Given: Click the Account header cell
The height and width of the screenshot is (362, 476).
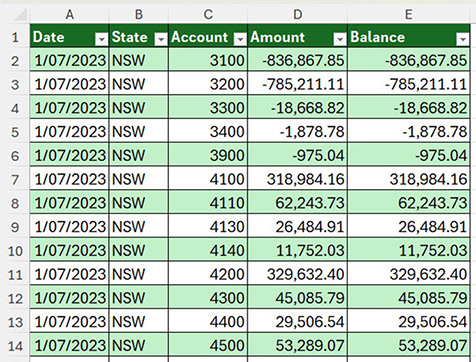Looking at the screenshot, I should tap(208, 35).
